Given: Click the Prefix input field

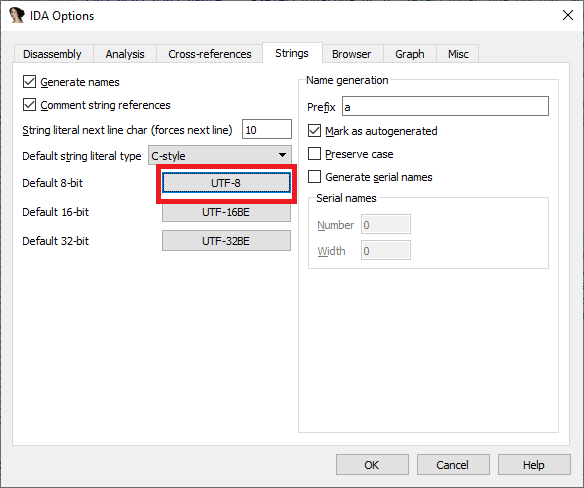Looking at the screenshot, I should tap(445, 106).
